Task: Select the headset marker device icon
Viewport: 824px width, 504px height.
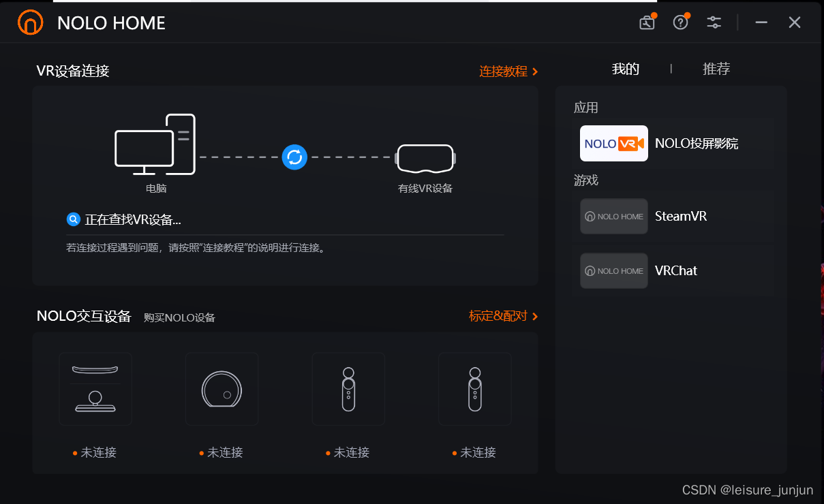Action: pos(95,389)
